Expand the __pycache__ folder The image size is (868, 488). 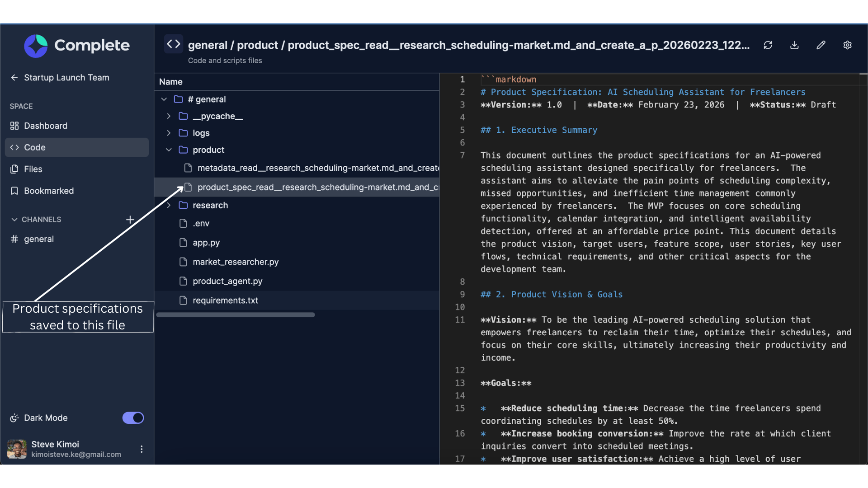tap(169, 116)
